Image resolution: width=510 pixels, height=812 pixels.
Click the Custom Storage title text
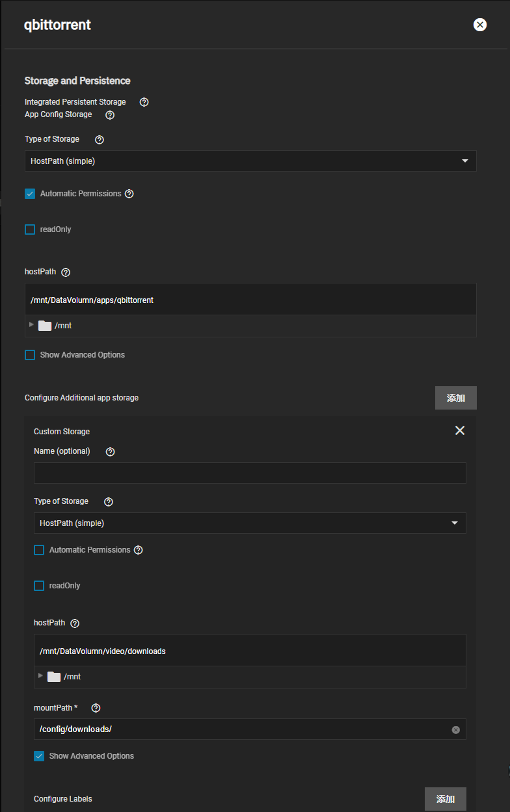pyautogui.click(x=62, y=432)
